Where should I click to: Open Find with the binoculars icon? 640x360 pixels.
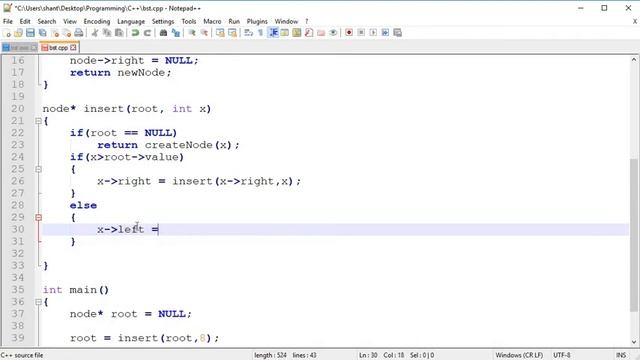(x=163, y=33)
